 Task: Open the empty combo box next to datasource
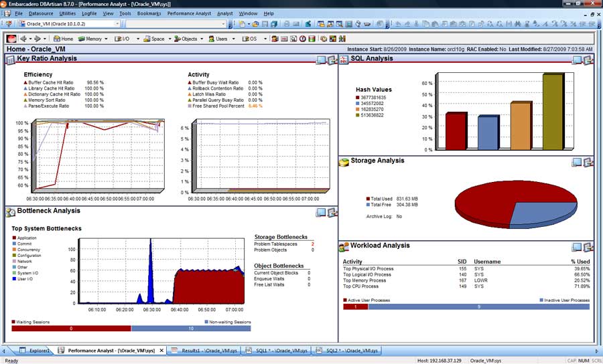pos(176,24)
